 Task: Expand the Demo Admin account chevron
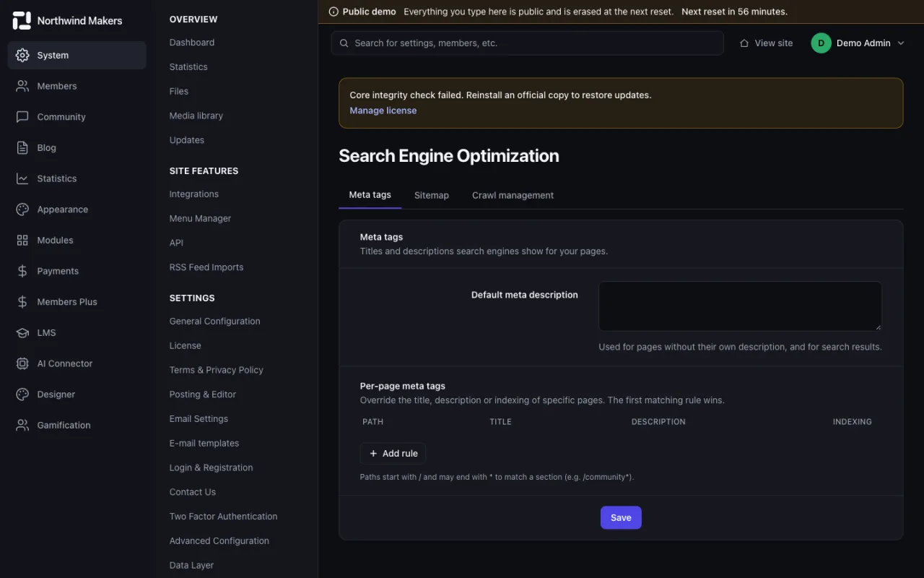tap(900, 43)
